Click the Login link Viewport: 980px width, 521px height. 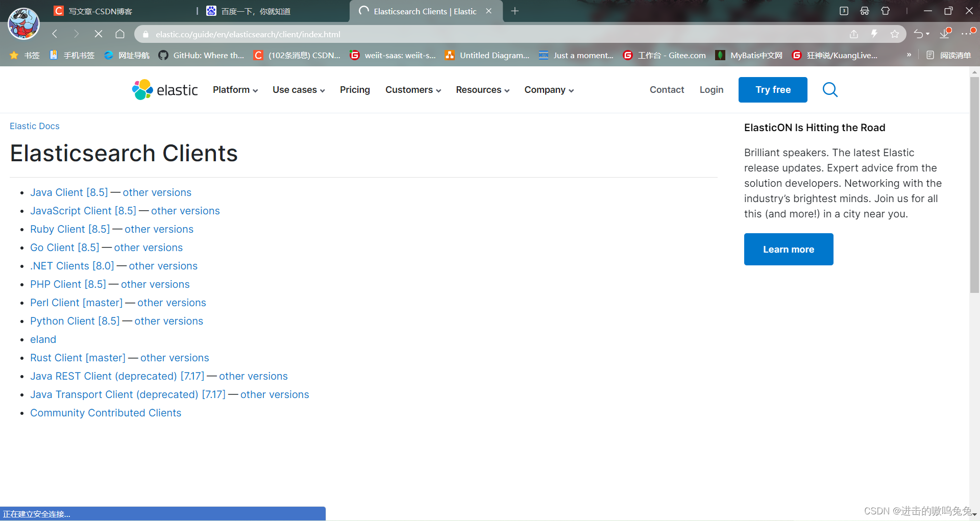point(712,90)
